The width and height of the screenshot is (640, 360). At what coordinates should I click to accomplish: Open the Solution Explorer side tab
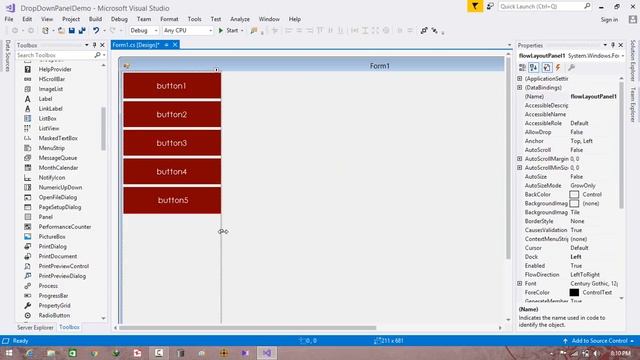point(633,60)
